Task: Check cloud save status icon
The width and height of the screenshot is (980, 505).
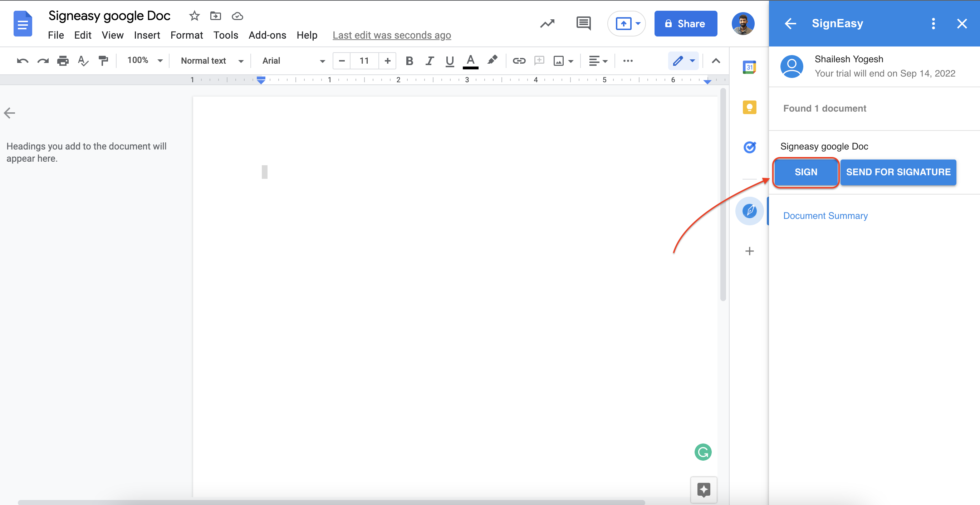Action: point(237,16)
